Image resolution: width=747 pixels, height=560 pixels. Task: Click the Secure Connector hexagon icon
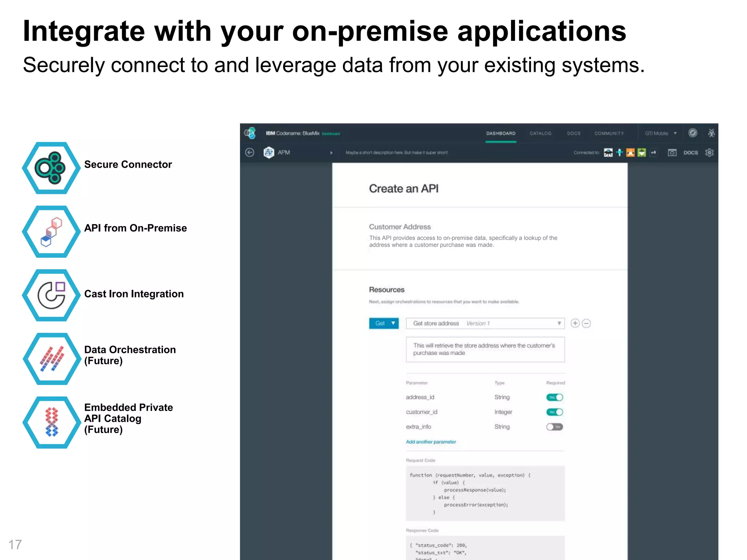point(51,168)
